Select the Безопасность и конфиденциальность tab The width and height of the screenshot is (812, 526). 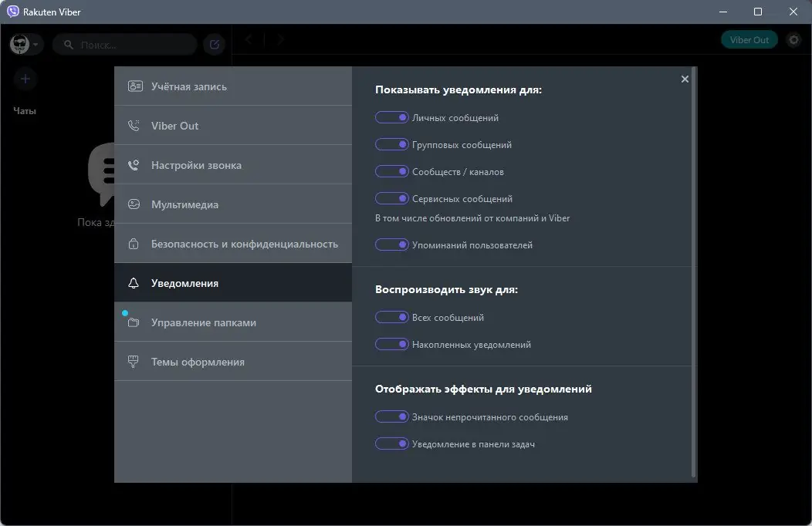(x=232, y=244)
